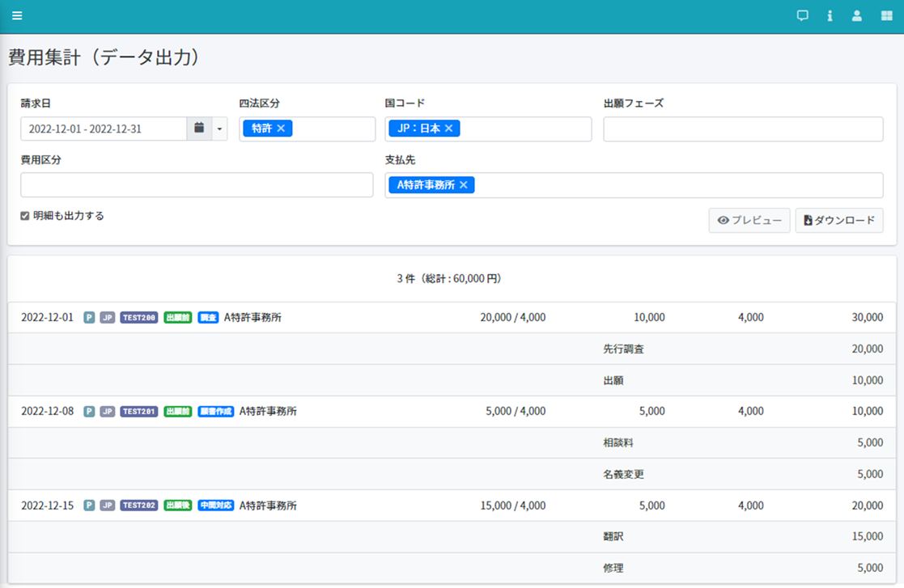
Task: Click the 出願後 badge
Action: [177, 505]
